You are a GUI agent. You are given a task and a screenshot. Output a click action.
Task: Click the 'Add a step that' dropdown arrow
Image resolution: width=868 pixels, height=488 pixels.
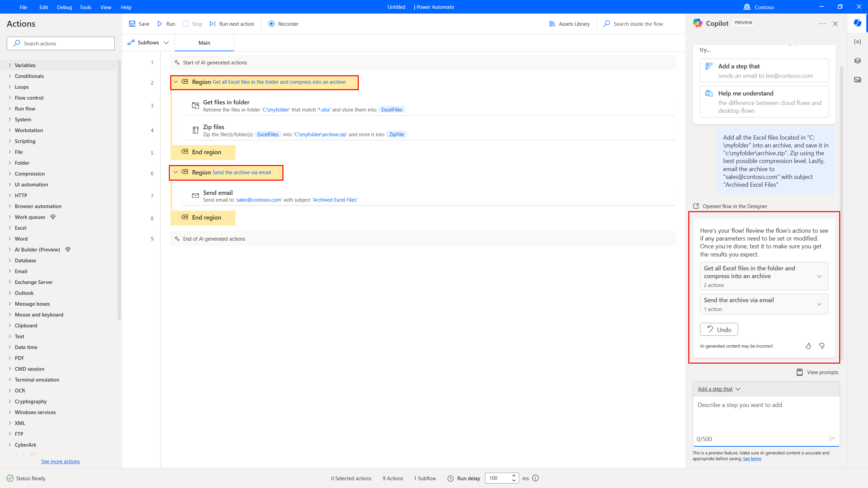738,388
